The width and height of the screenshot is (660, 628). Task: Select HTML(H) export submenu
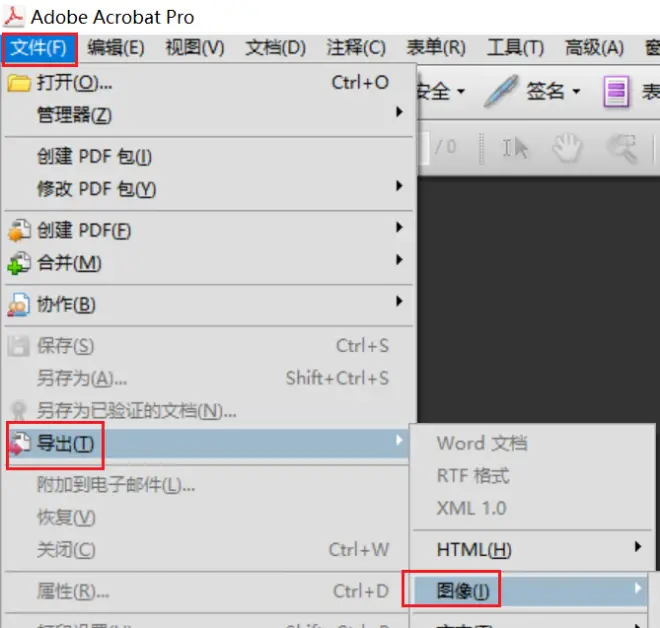pyautogui.click(x=532, y=550)
